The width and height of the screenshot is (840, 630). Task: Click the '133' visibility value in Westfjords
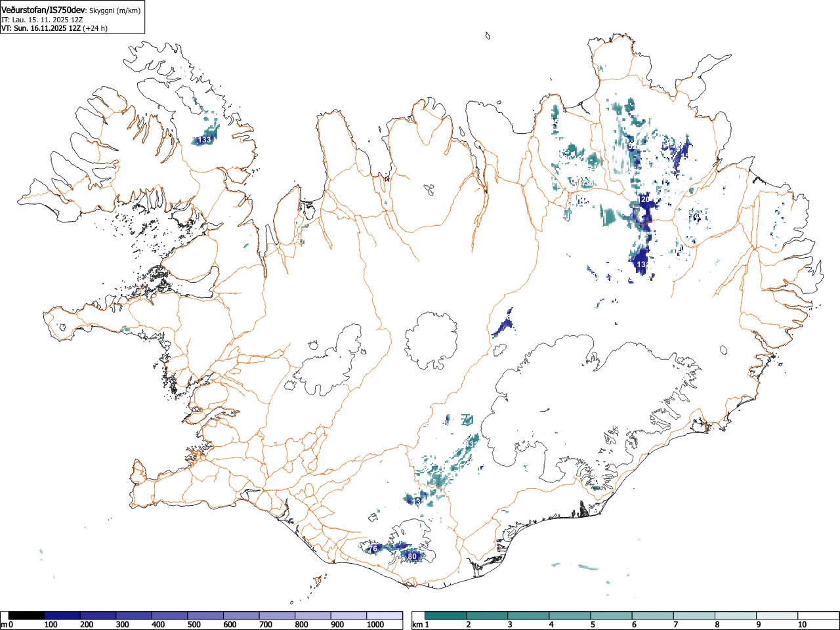(x=205, y=140)
